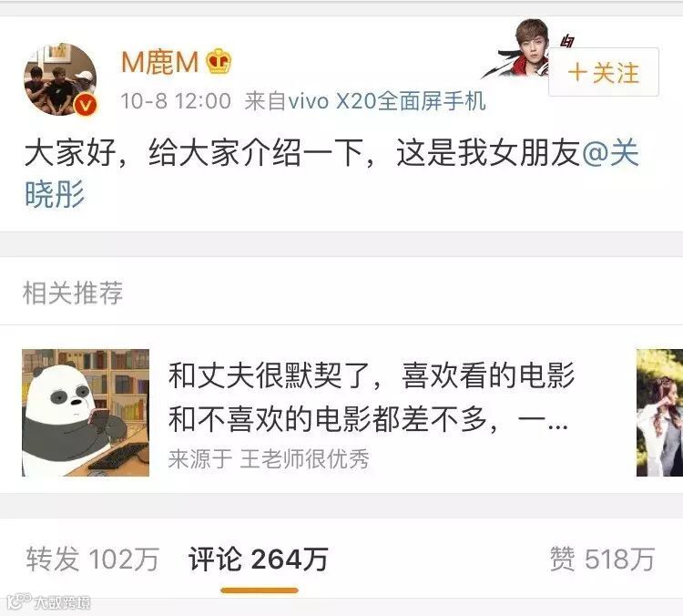Open the @关晓彤 mention link
The image size is (683, 616).
pyautogui.click(x=331, y=173)
